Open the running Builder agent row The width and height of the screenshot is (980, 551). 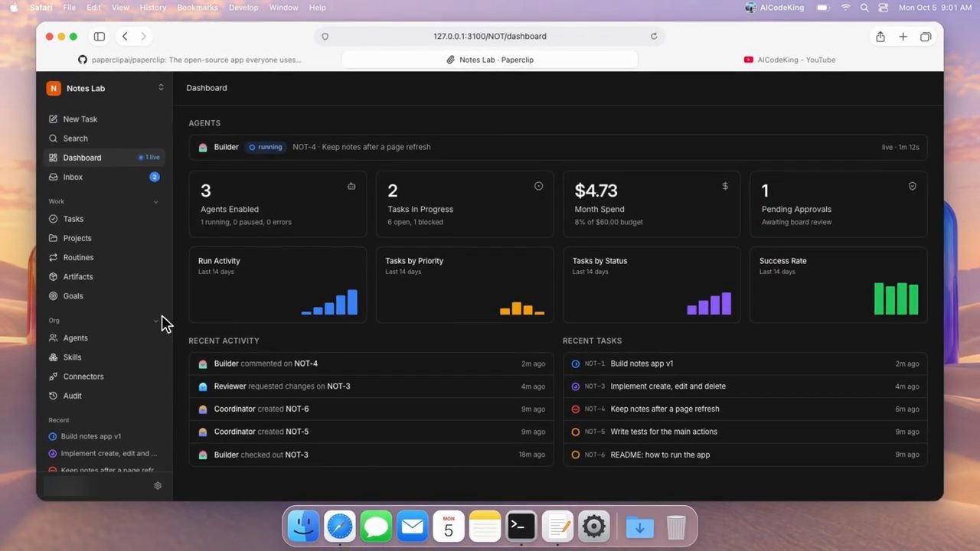click(558, 147)
